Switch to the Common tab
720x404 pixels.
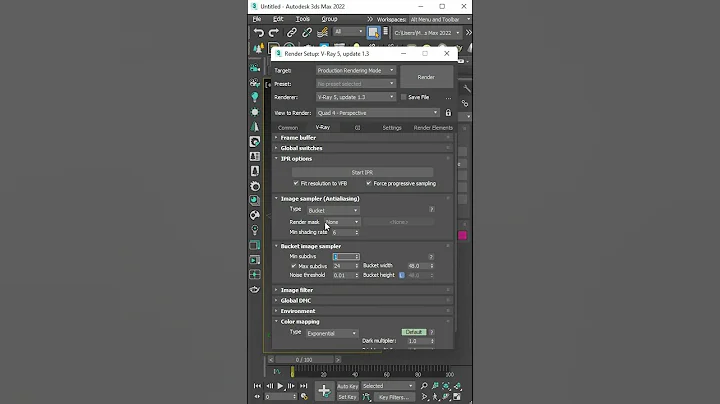coord(288,128)
